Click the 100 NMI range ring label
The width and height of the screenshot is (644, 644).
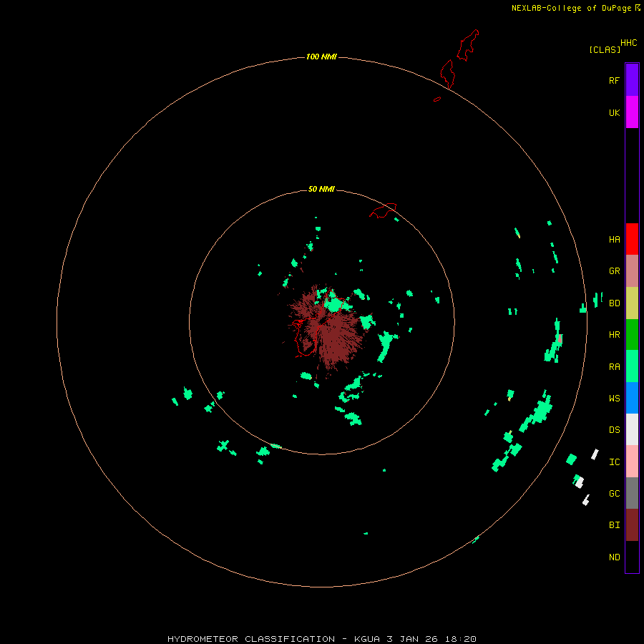321,57
